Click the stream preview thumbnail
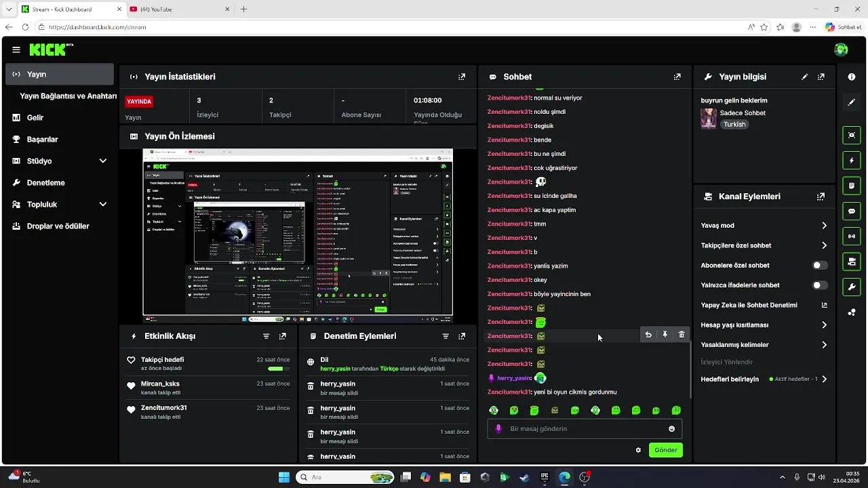Viewport: 868px width, 488px height. (298, 236)
